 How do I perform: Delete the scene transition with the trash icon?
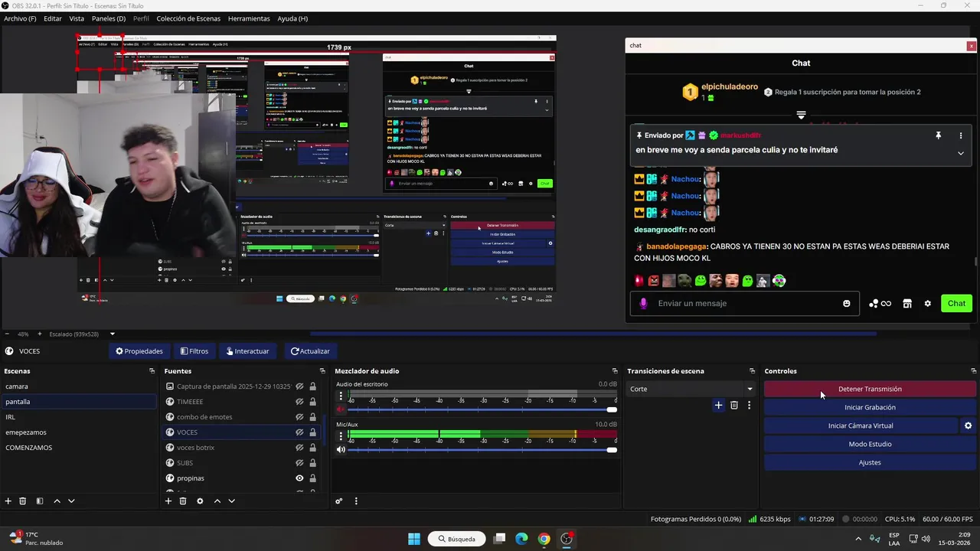tap(734, 406)
